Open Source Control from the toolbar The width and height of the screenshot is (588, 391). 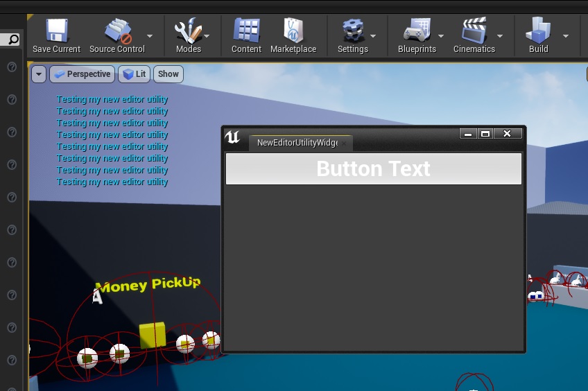click(117, 31)
